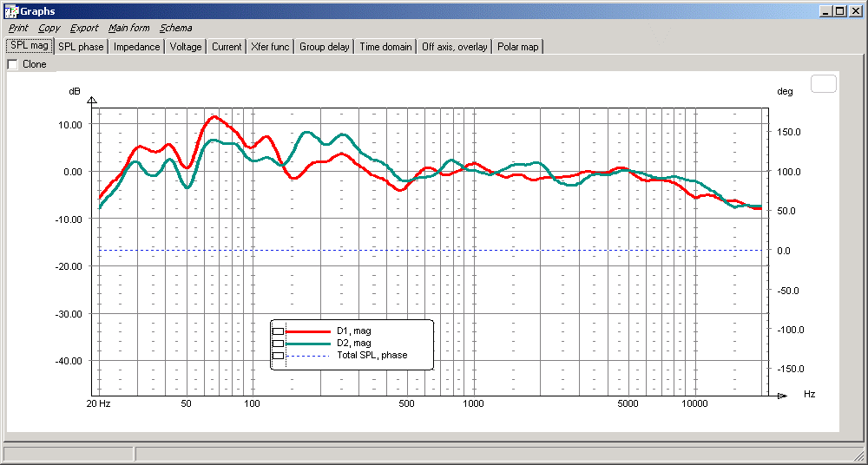Viewport: 868px width, 465px height.
Task: Open the Main form menu
Action: click(129, 28)
